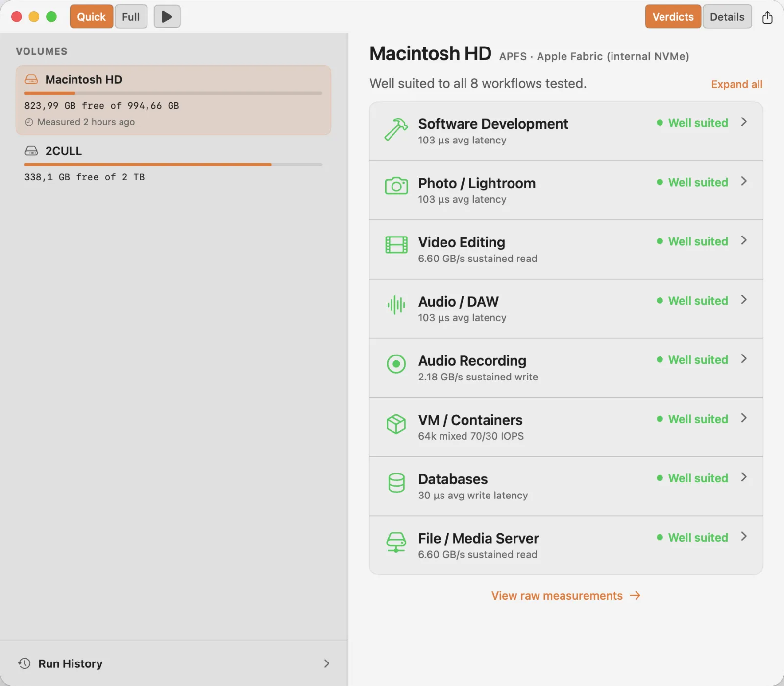784x686 pixels.
Task: Select the Macintosh HD volume name
Action: coord(84,79)
